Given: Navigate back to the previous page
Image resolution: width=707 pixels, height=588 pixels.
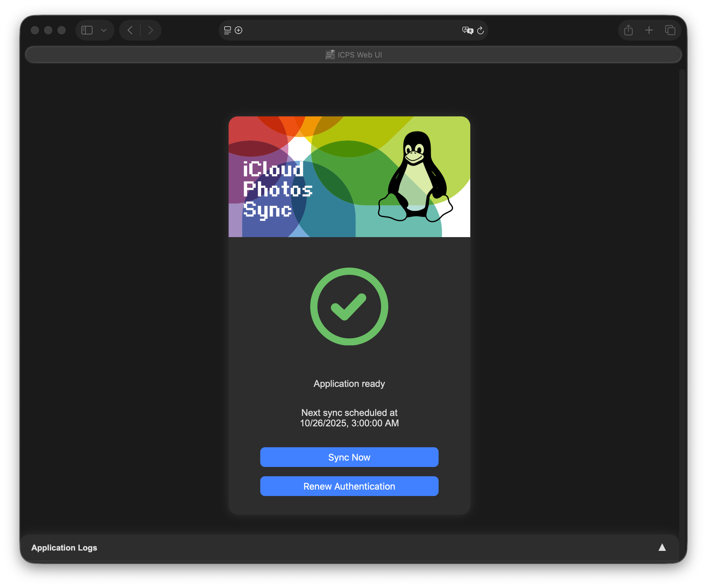Looking at the screenshot, I should coord(130,30).
